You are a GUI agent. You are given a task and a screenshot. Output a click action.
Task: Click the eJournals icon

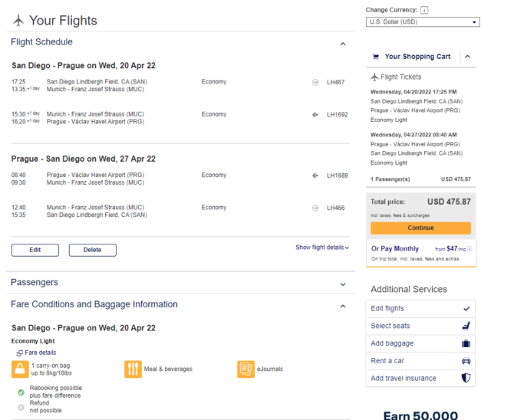click(245, 369)
